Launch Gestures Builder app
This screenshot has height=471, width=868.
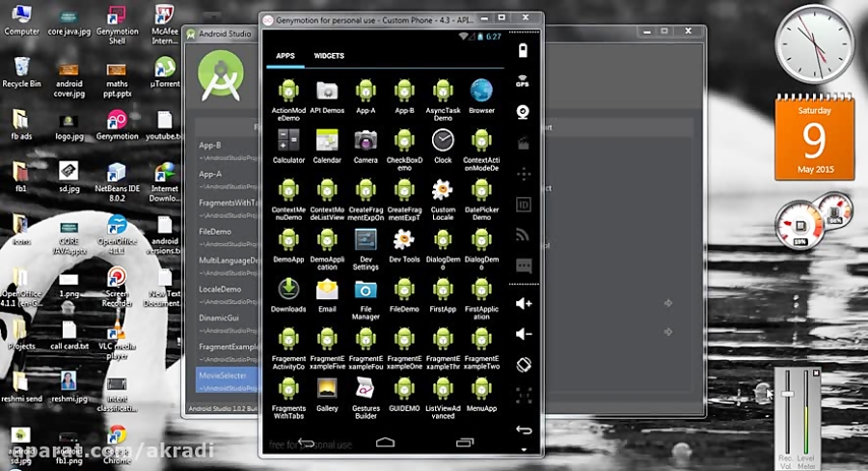coord(366,398)
